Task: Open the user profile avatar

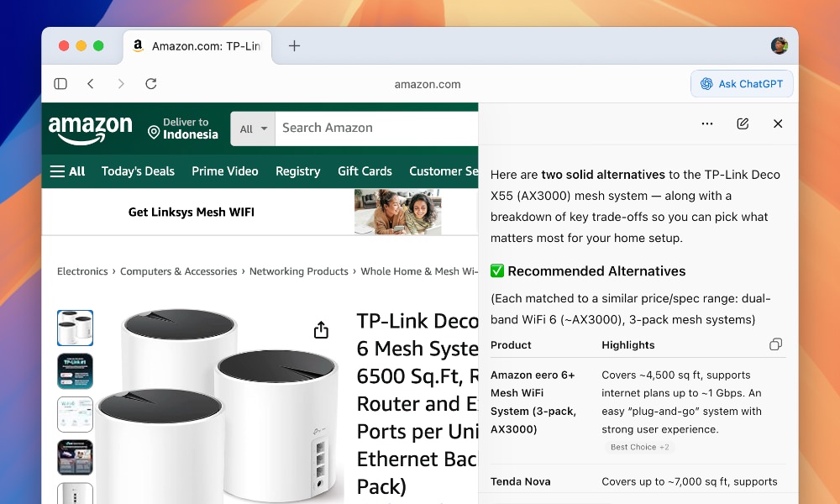Action: [780, 46]
